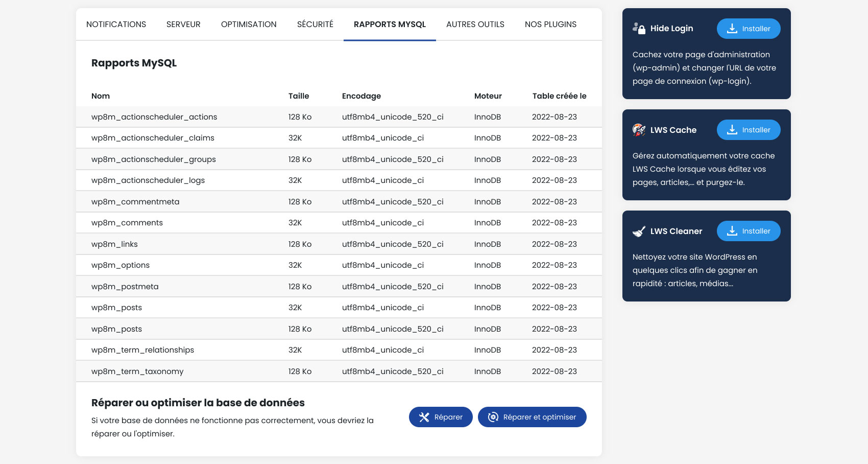The width and height of the screenshot is (868, 464).
Task: Click the Rapports MySQL heading
Action: [134, 63]
